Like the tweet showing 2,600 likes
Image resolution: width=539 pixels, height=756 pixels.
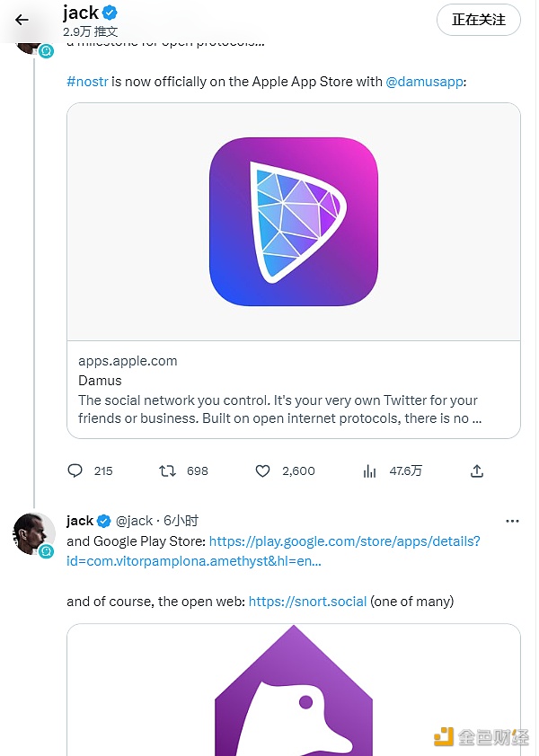[262, 470]
